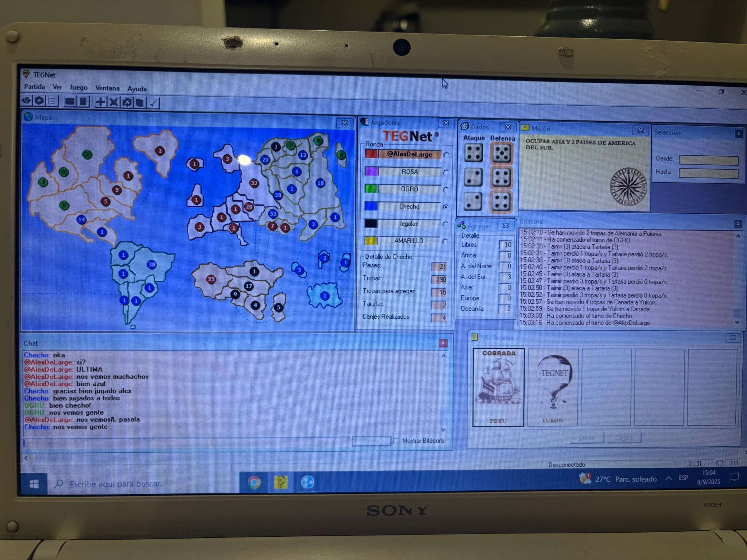Click the Canjear button under cards
747x560 pixels.
click(x=624, y=437)
